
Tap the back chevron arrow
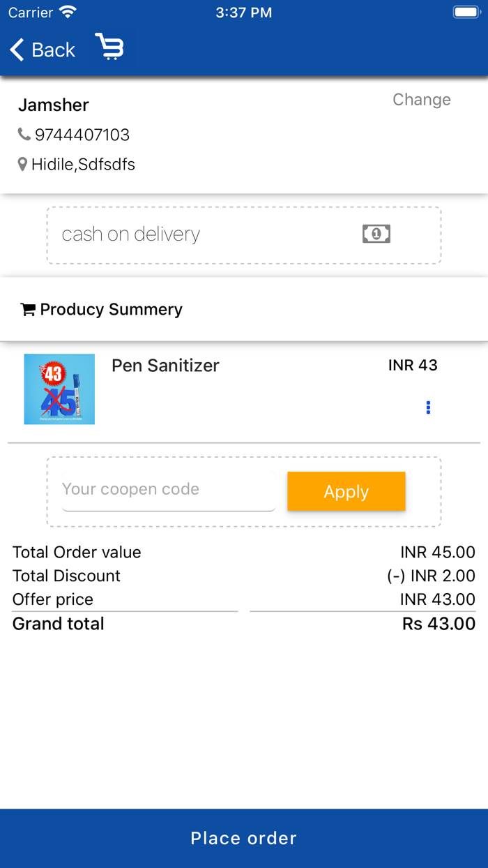click(x=17, y=50)
